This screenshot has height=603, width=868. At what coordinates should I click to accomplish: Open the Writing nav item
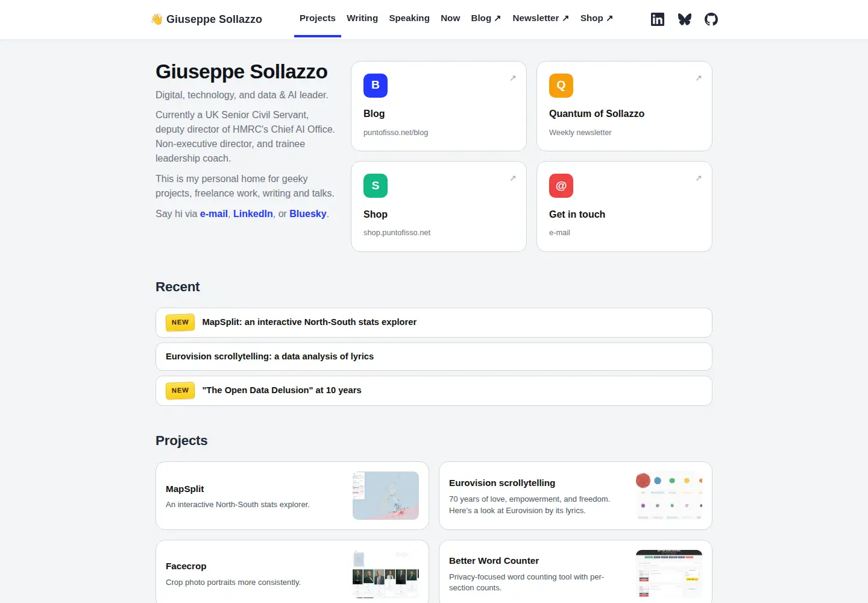click(362, 18)
